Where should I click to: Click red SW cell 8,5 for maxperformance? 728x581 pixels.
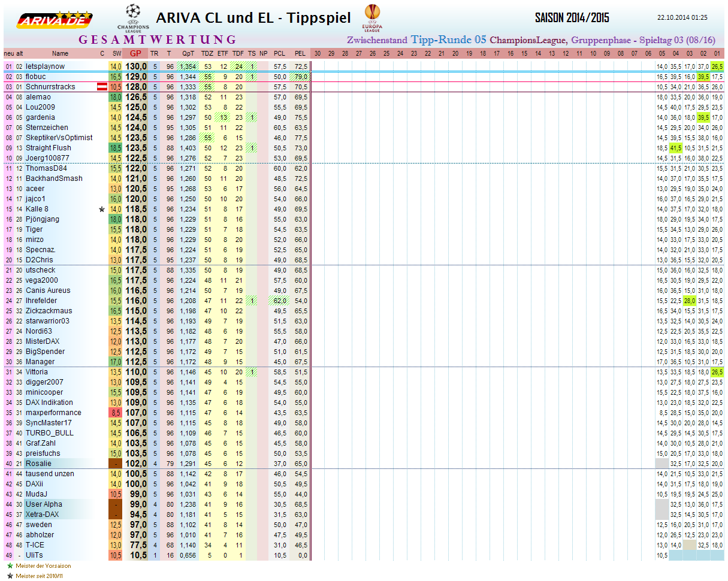(x=116, y=413)
